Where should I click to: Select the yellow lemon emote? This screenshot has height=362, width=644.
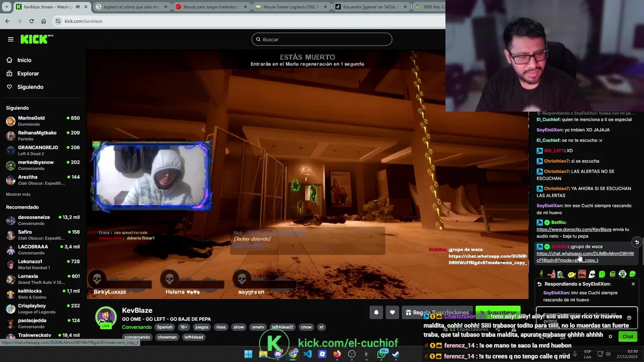pos(572,274)
